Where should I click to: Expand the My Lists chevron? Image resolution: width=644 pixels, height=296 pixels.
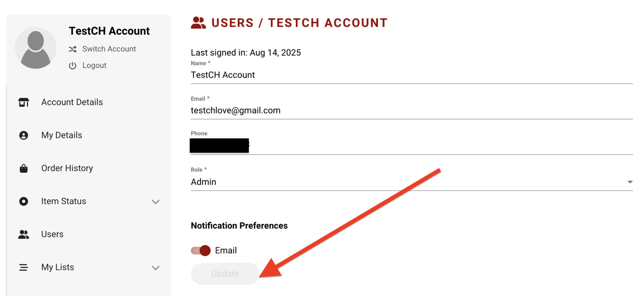156,268
